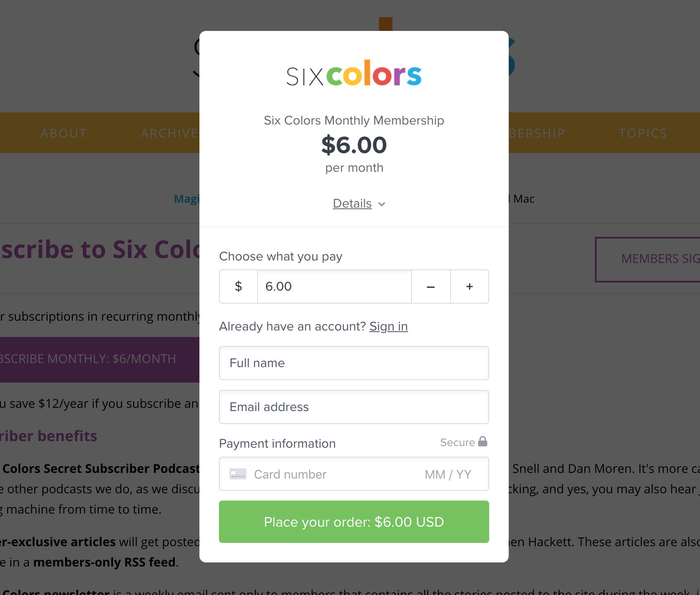Click the Six Colors logo in the modal
Viewport: 700px width, 595px height.
point(353,74)
